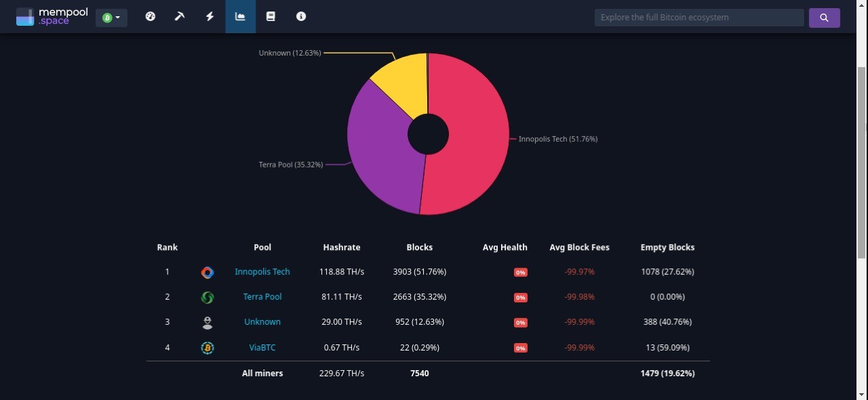The width and height of the screenshot is (868, 400).
Task: Click the All miners total row label
Action: 262,374
